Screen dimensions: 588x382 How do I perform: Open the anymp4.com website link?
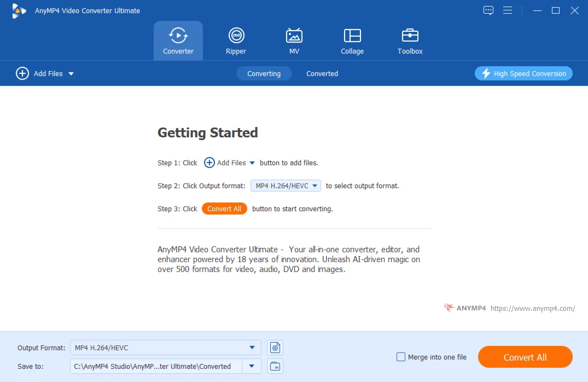pos(532,308)
